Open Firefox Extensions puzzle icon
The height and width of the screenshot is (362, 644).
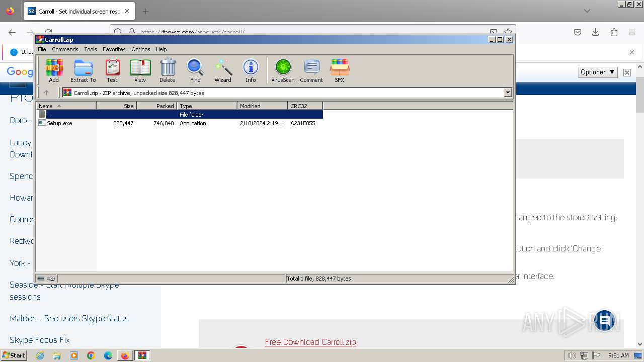[614, 32]
